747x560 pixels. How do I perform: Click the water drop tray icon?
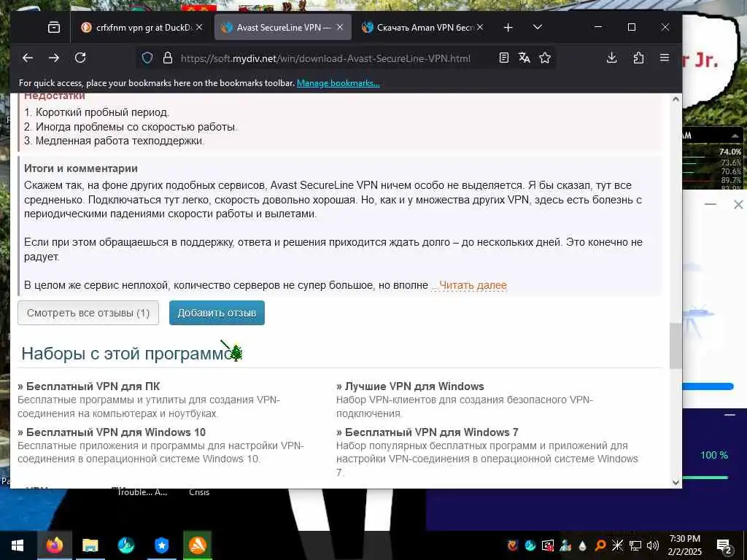point(582,545)
